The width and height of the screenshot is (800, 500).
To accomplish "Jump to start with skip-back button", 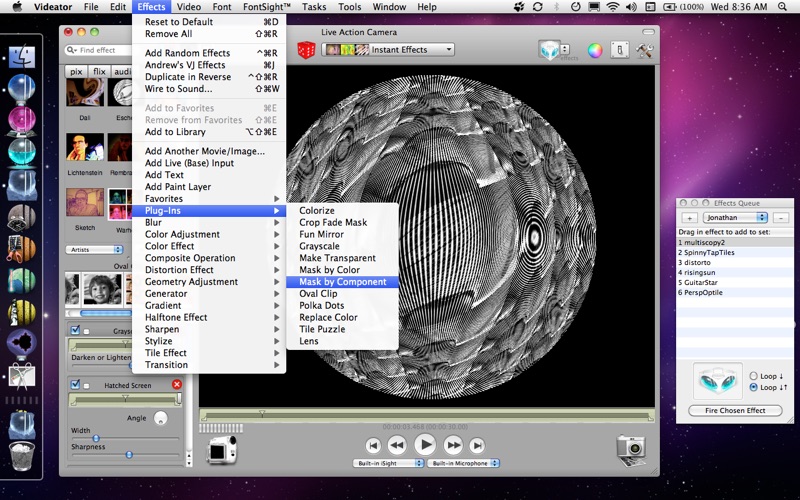I will point(373,445).
